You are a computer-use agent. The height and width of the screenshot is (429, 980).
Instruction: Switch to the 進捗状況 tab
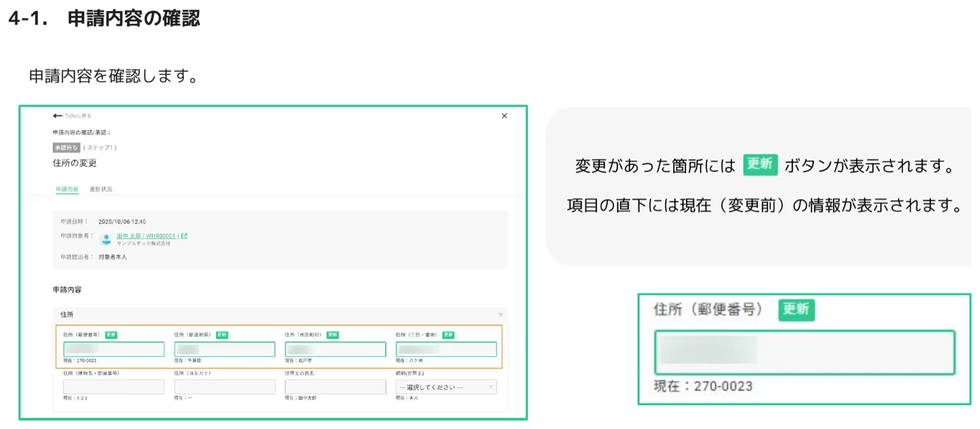coord(101,189)
